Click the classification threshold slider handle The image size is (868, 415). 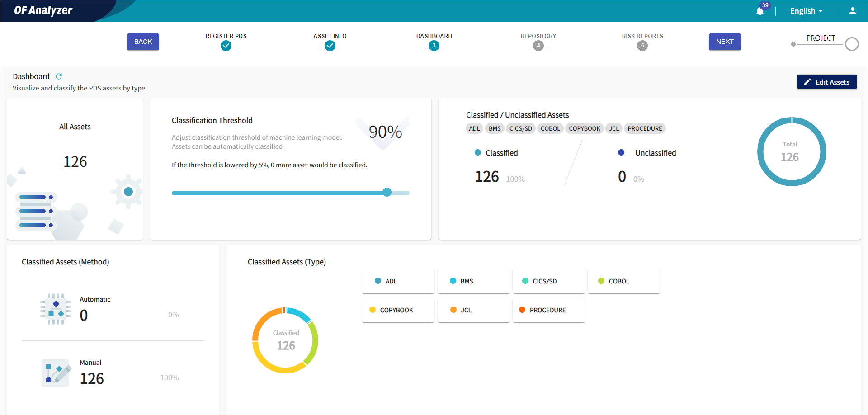click(387, 192)
